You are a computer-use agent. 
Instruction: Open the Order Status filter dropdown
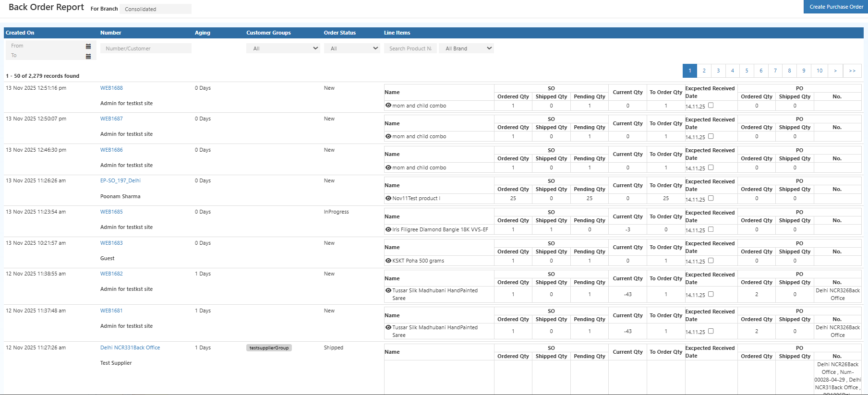click(352, 48)
